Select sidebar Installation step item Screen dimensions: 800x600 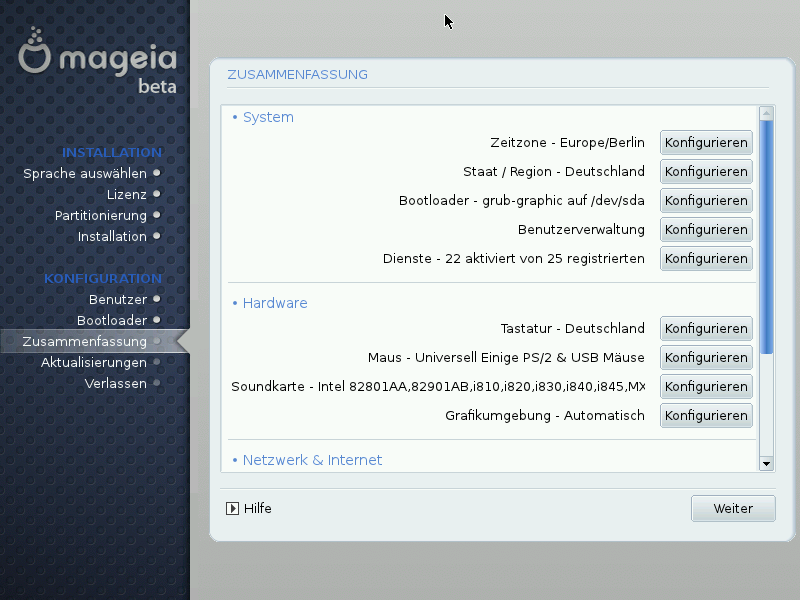[119, 236]
